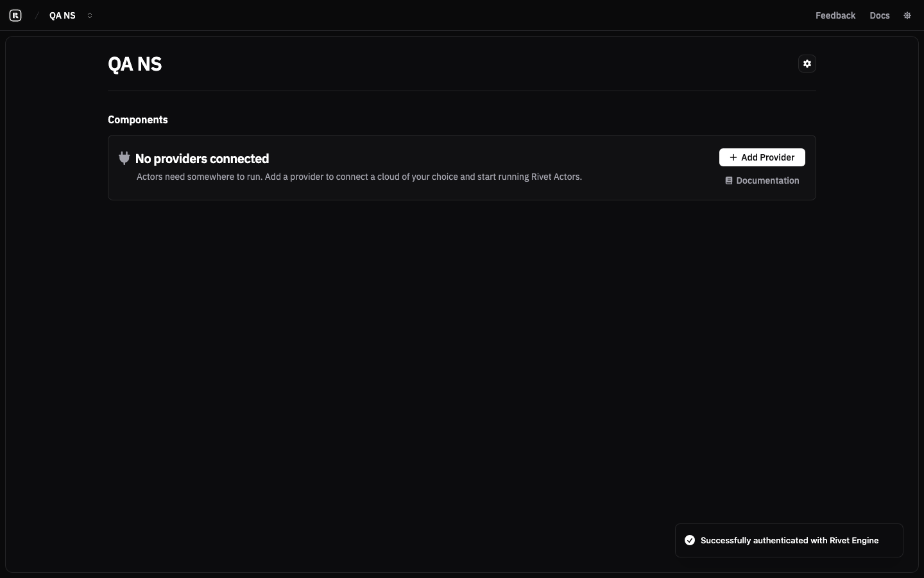Viewport: 924px width, 578px height.
Task: Click the Add Provider button
Action: point(762,157)
